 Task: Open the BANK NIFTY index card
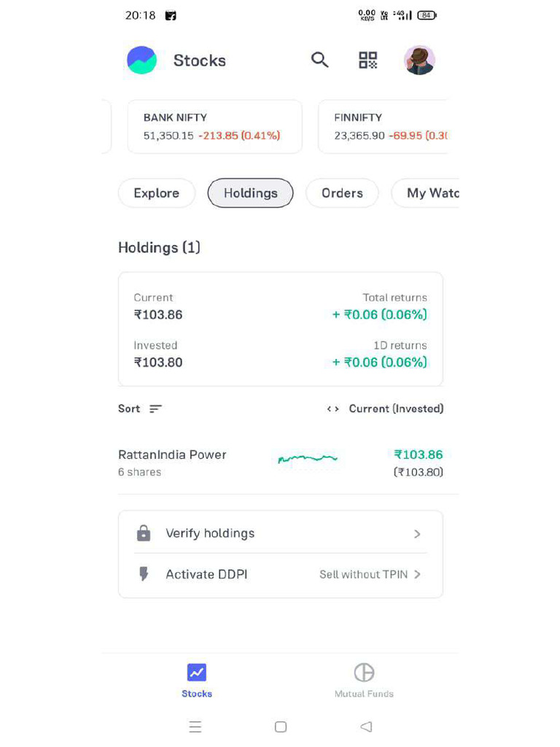[214, 127]
